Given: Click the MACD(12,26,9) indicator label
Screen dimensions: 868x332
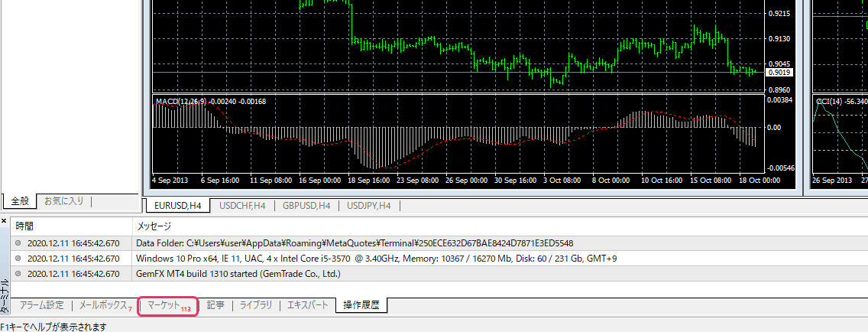Looking at the screenshot, I should [x=210, y=101].
